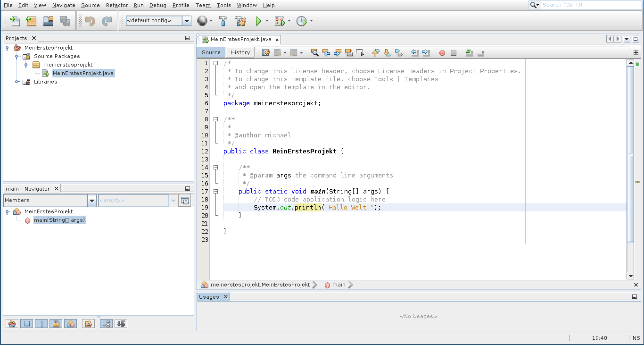Click the Open Project icon
Viewport: 644px width, 345px height.
(48, 21)
